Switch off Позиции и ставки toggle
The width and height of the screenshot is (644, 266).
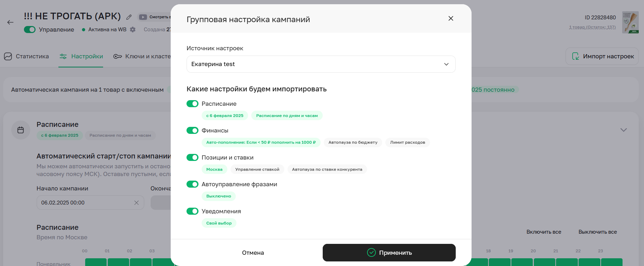pyautogui.click(x=192, y=157)
